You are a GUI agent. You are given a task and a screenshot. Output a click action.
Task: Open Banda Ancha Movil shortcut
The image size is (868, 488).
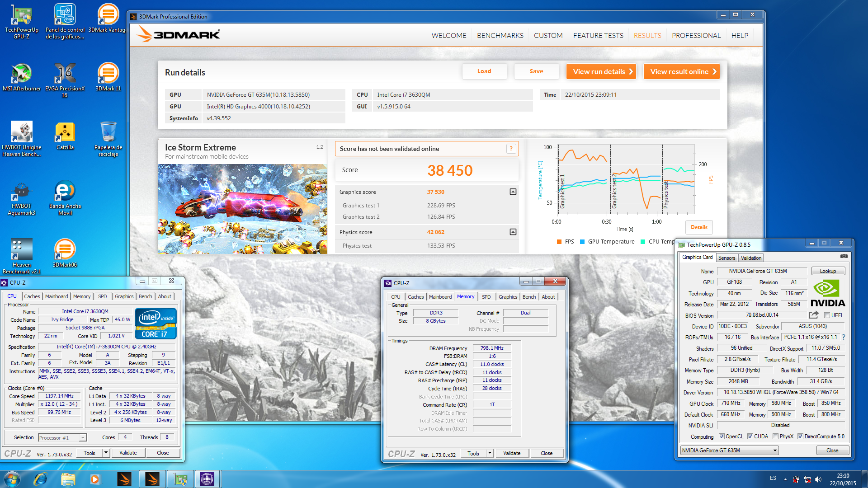tap(65, 197)
